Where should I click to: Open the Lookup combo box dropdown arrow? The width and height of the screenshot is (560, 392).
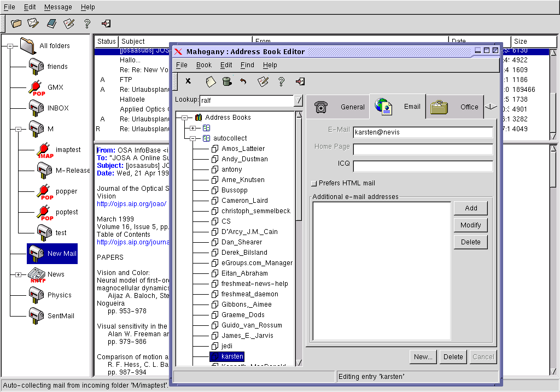(298, 101)
